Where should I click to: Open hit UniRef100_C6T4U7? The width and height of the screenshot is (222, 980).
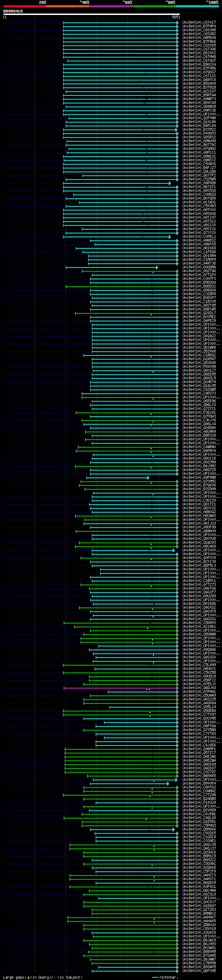(x=199, y=60)
